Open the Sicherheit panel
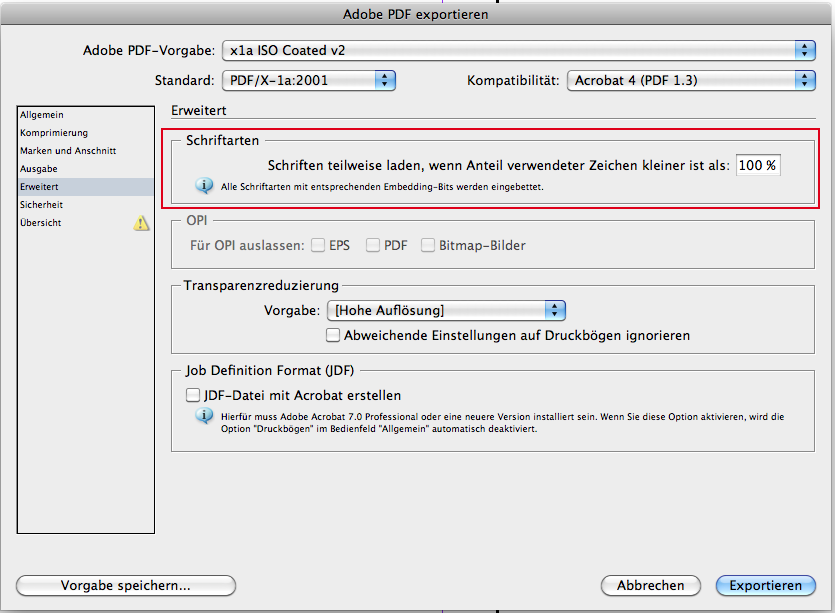Screen dimensions: 835x613 pos(85,205)
